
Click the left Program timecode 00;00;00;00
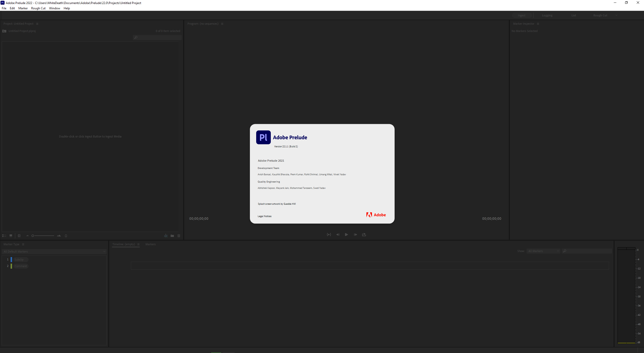pyautogui.click(x=199, y=219)
